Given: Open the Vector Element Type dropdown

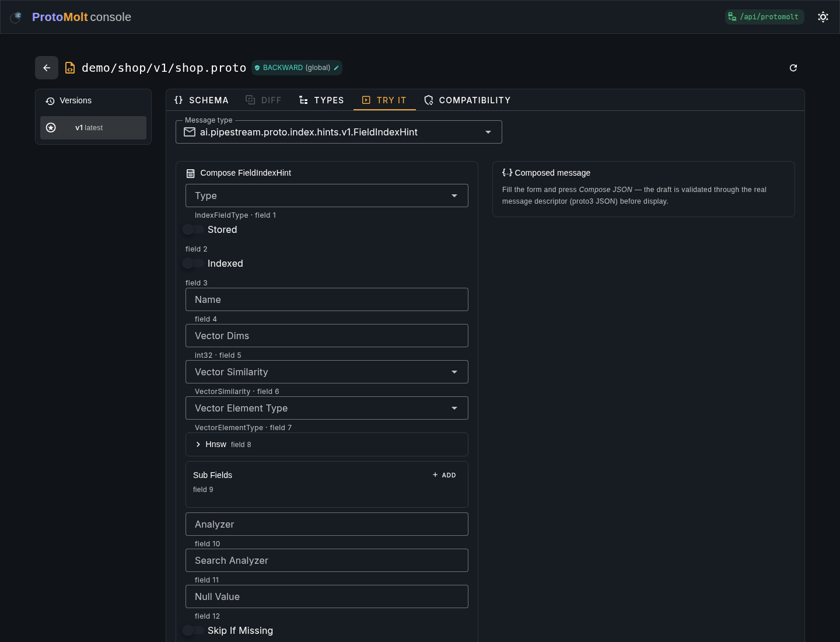Looking at the screenshot, I should [327, 408].
